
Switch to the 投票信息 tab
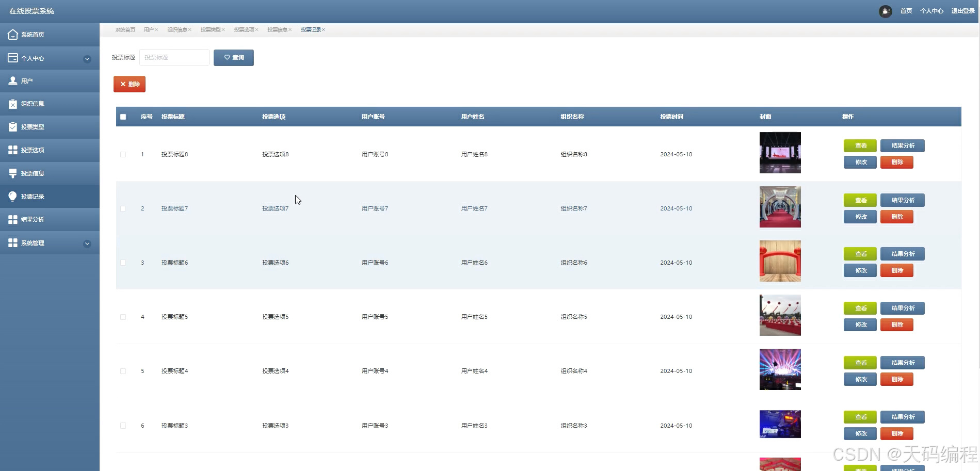(277, 30)
